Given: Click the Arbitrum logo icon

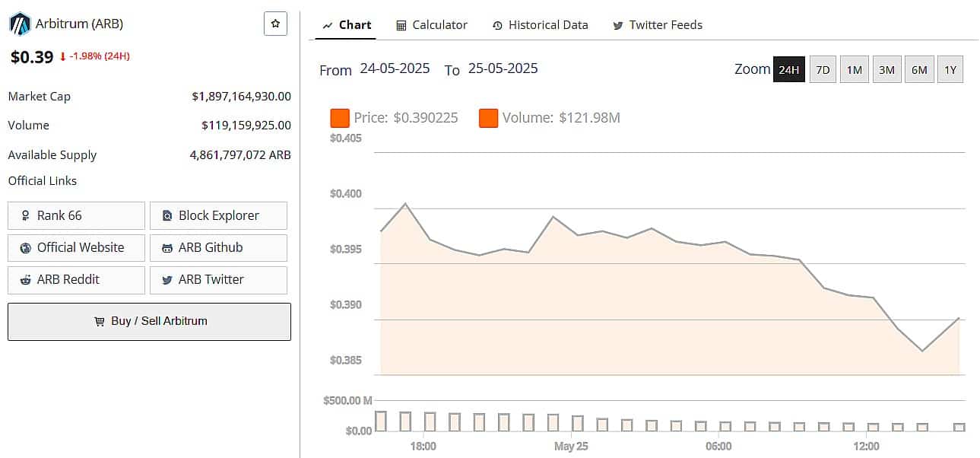Looking at the screenshot, I should [19, 24].
